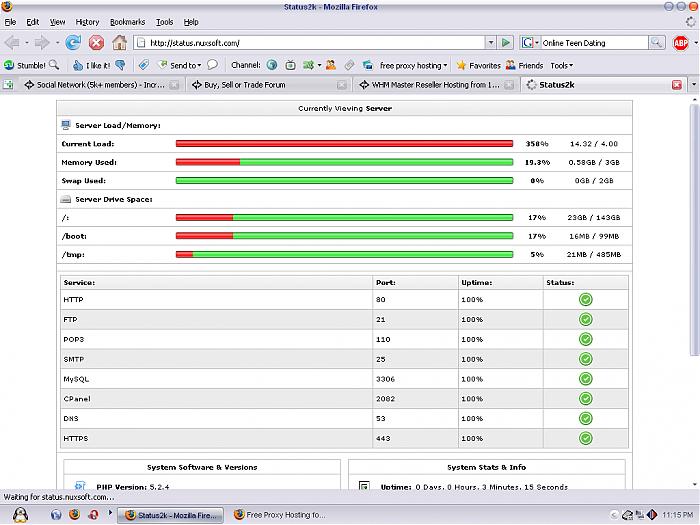Click the search magnifier icon in search box
The height and width of the screenshot is (525, 700).
[656, 43]
